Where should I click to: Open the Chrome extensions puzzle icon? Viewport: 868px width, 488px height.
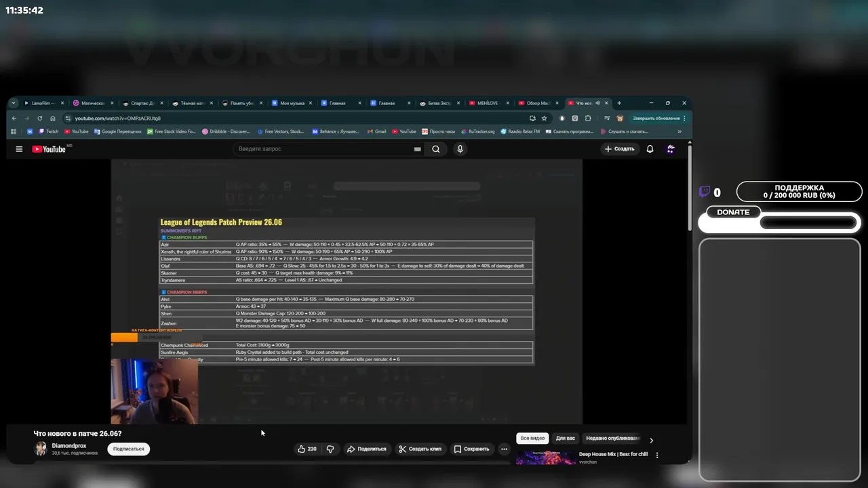click(588, 118)
